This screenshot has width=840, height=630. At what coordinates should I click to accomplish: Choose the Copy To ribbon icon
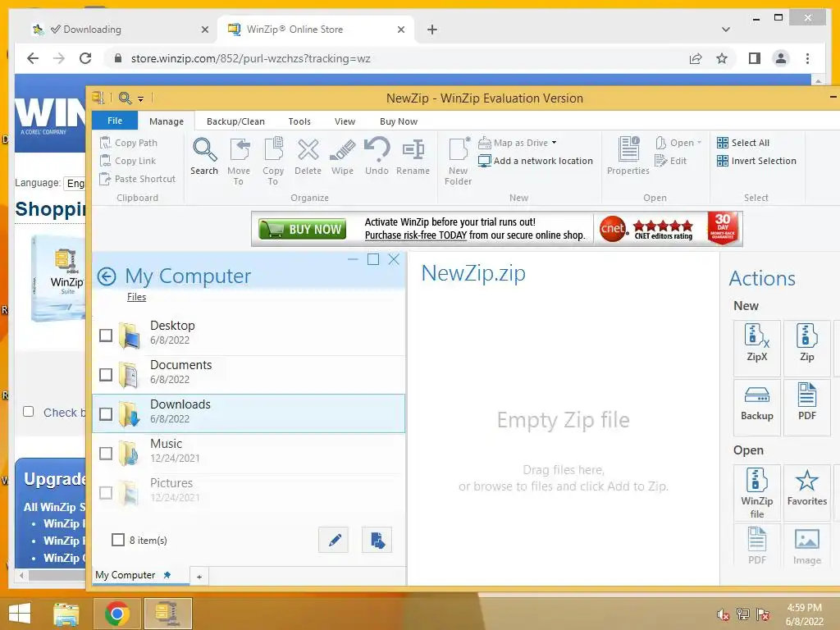273,161
